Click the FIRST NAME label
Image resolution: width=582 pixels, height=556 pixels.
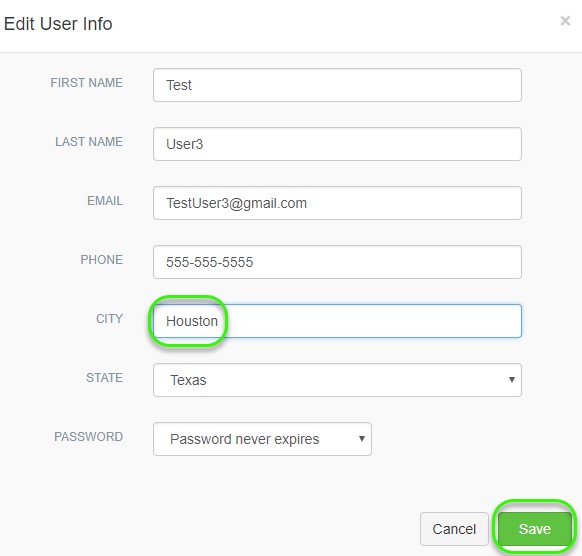pyautogui.click(x=86, y=83)
